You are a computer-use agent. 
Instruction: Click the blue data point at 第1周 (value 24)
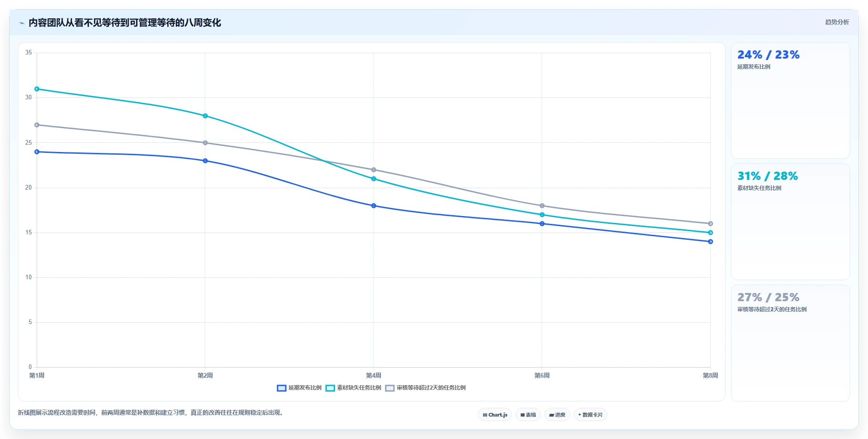[37, 152]
